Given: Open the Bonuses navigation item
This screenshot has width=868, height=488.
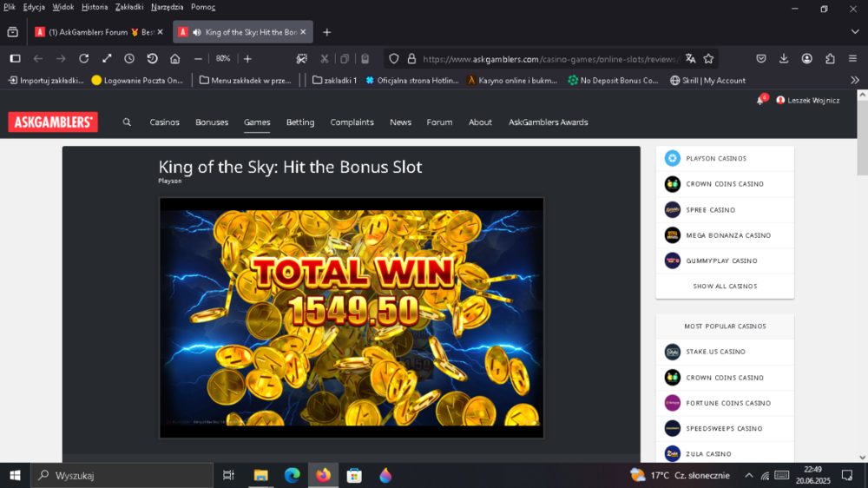Looking at the screenshot, I should (x=212, y=122).
